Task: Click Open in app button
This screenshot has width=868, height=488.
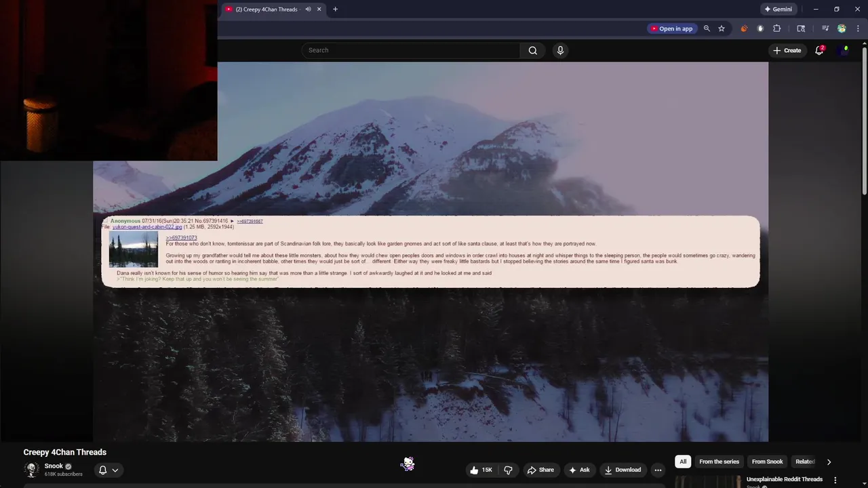Action: pyautogui.click(x=671, y=28)
